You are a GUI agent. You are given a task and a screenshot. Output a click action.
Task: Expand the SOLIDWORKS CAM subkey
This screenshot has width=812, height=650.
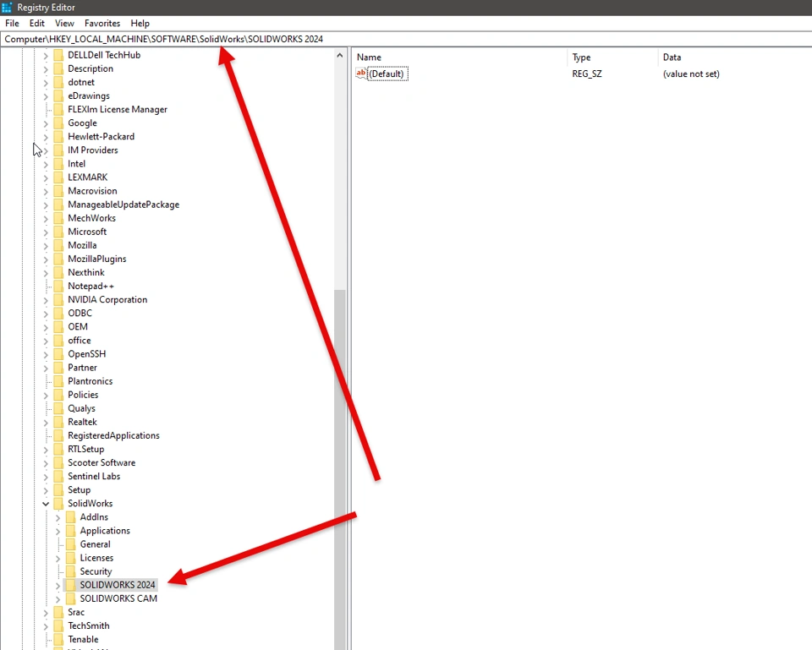tap(58, 598)
